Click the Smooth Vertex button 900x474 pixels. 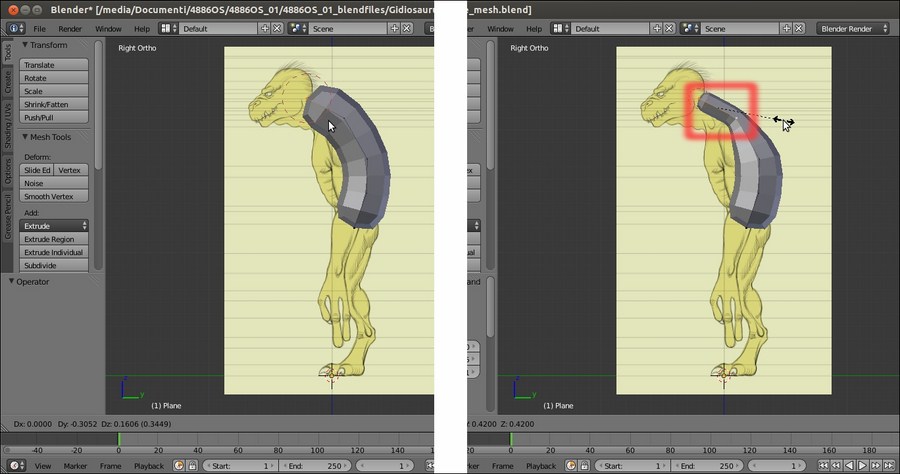tap(54, 196)
